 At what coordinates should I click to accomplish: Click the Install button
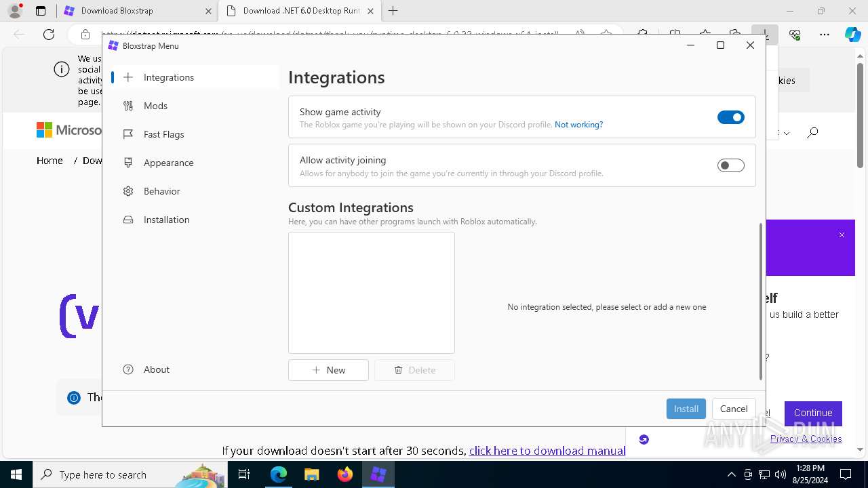[686, 409]
